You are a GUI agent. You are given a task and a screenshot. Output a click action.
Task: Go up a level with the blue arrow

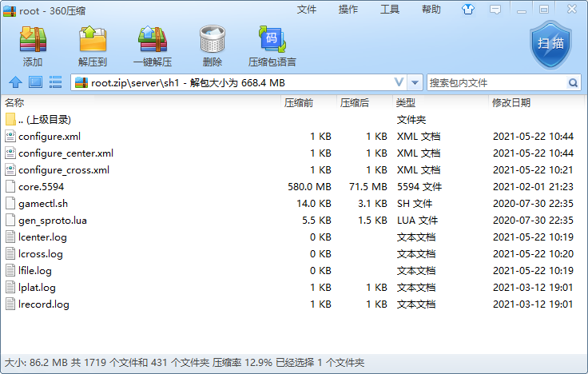tap(14, 82)
